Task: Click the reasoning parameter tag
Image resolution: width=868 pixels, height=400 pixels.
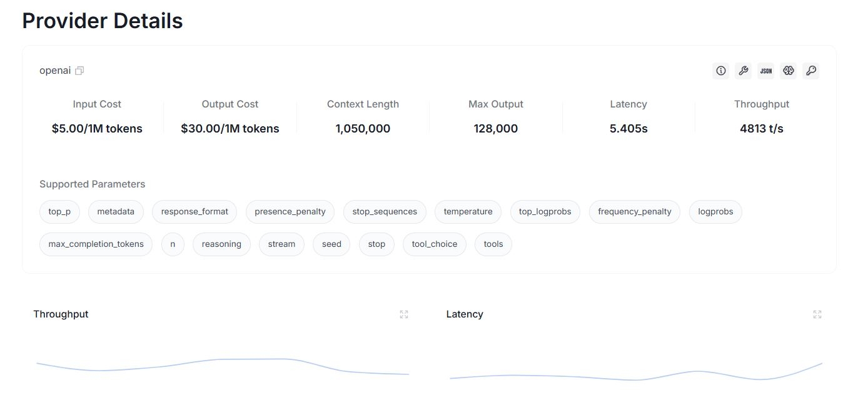Action: [x=221, y=244]
